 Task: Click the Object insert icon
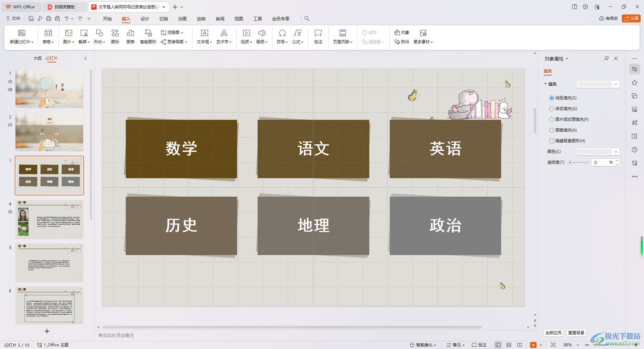tap(397, 33)
